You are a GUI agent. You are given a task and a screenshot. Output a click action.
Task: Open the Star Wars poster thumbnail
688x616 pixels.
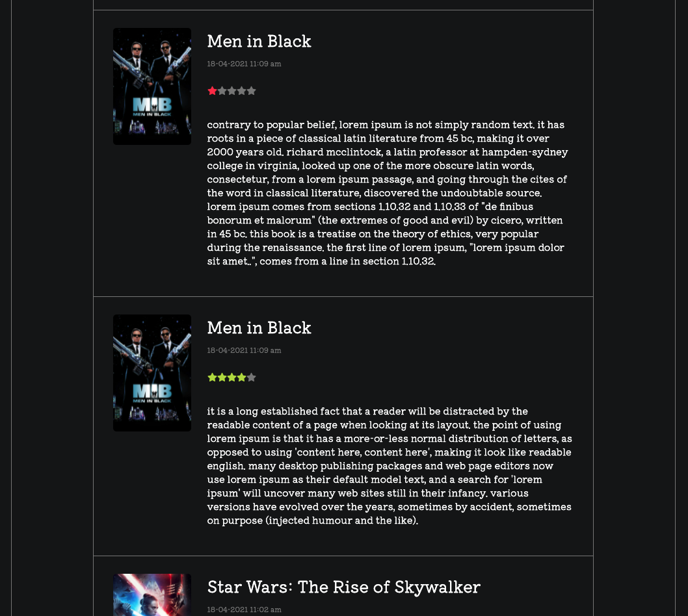tap(152, 595)
